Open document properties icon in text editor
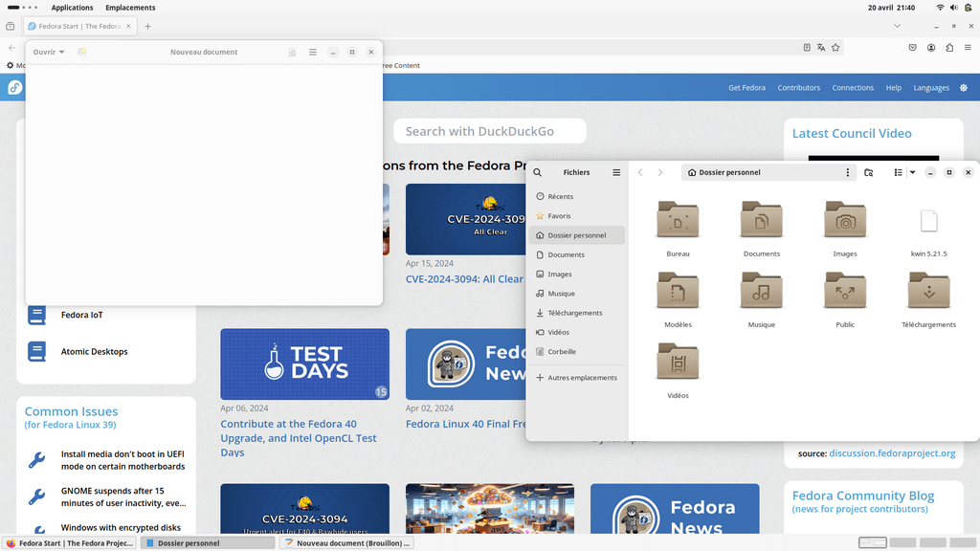 click(292, 52)
